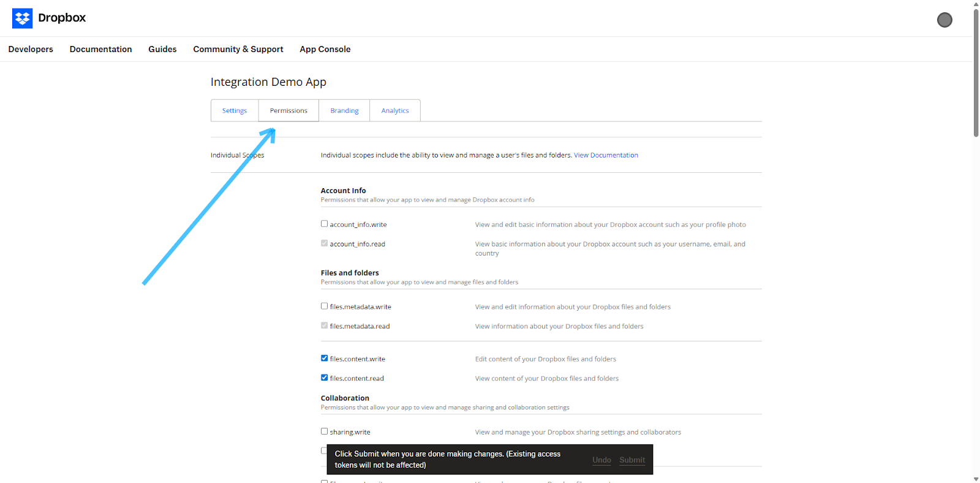980x483 pixels.
Task: Select the Permissions tab
Action: coord(288,110)
